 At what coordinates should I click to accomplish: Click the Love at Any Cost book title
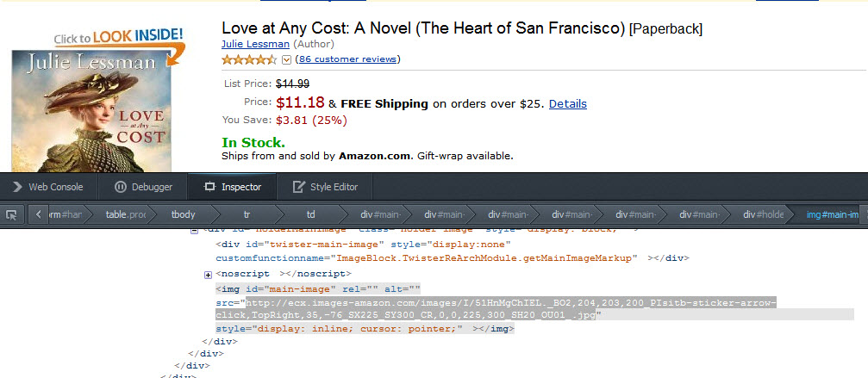click(x=423, y=28)
